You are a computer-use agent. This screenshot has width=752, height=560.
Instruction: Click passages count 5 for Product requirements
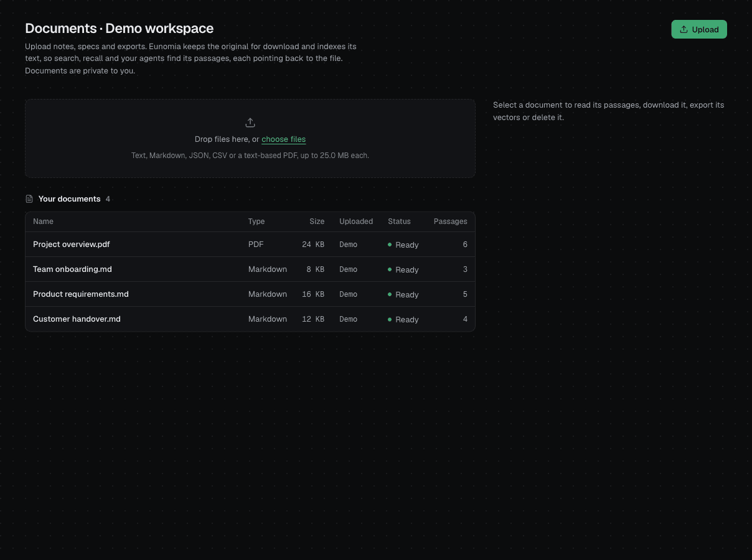click(465, 294)
